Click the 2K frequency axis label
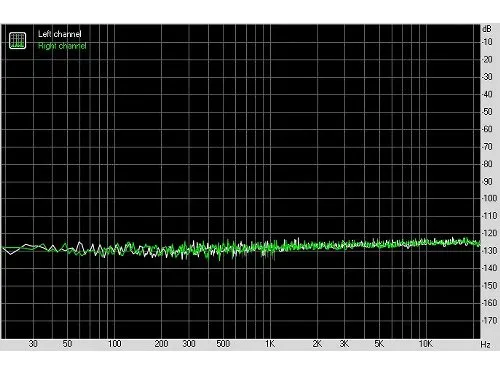 tap(317, 344)
